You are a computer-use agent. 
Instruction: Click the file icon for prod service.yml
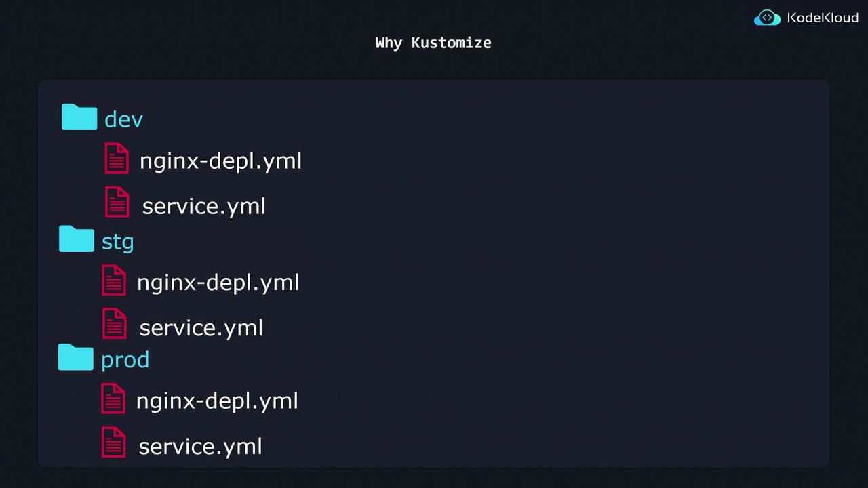click(x=113, y=443)
